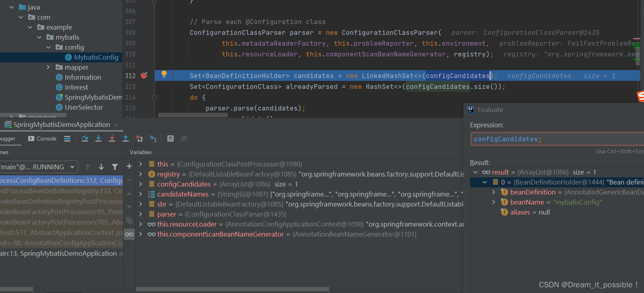Close the SpringMybatisDemoApplication debug tab
Screen dimensions: 644x293
(116, 125)
